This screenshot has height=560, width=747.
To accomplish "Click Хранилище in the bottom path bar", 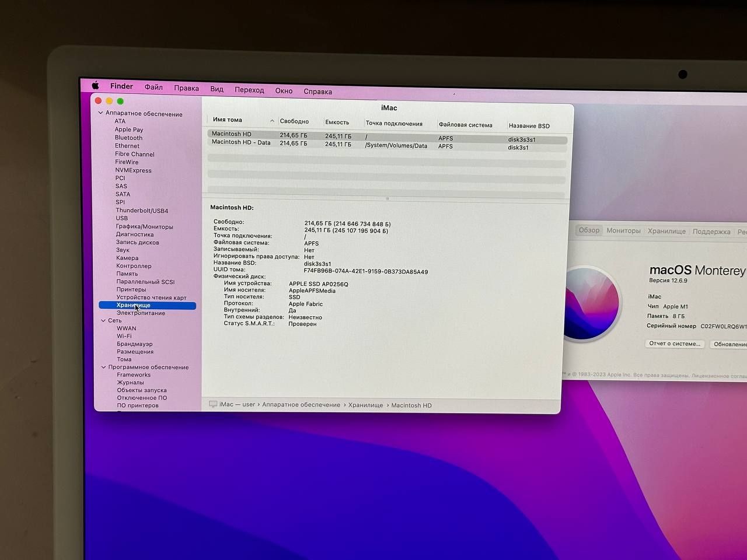I will pyautogui.click(x=366, y=405).
